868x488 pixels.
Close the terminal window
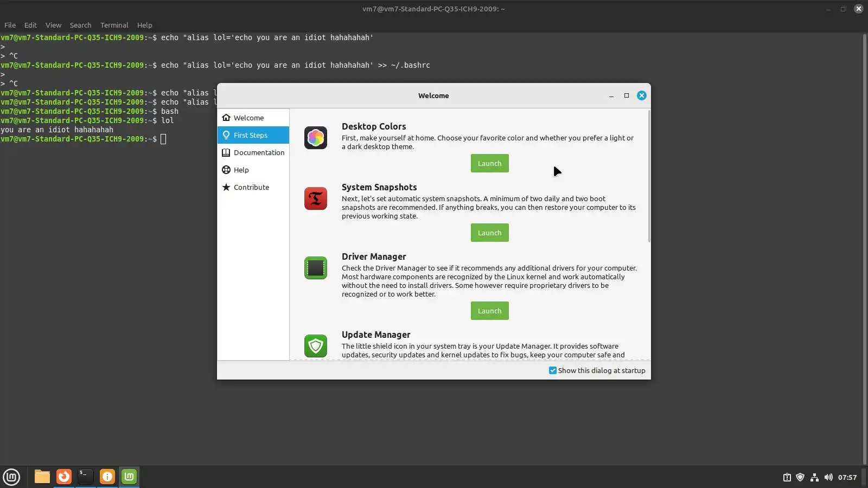[858, 9]
